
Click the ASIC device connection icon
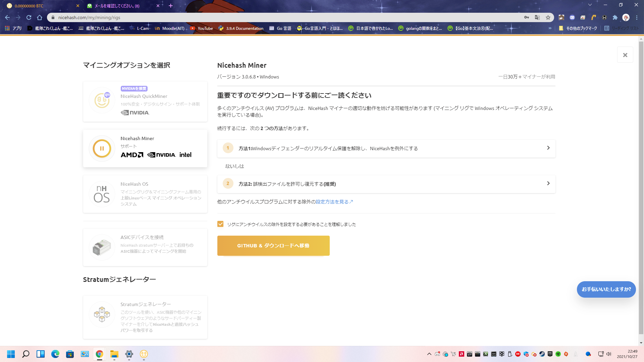click(x=102, y=247)
